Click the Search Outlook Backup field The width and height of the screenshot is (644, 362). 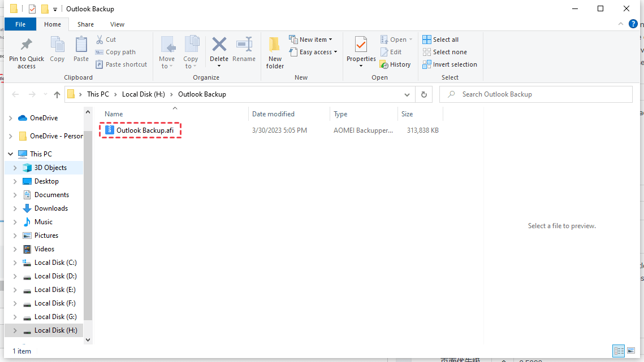(536, 94)
